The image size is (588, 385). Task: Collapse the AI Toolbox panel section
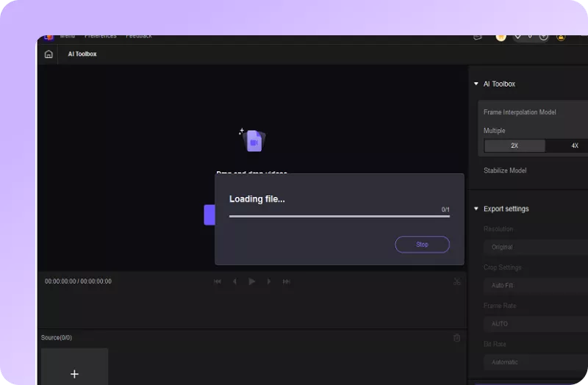[476, 84]
